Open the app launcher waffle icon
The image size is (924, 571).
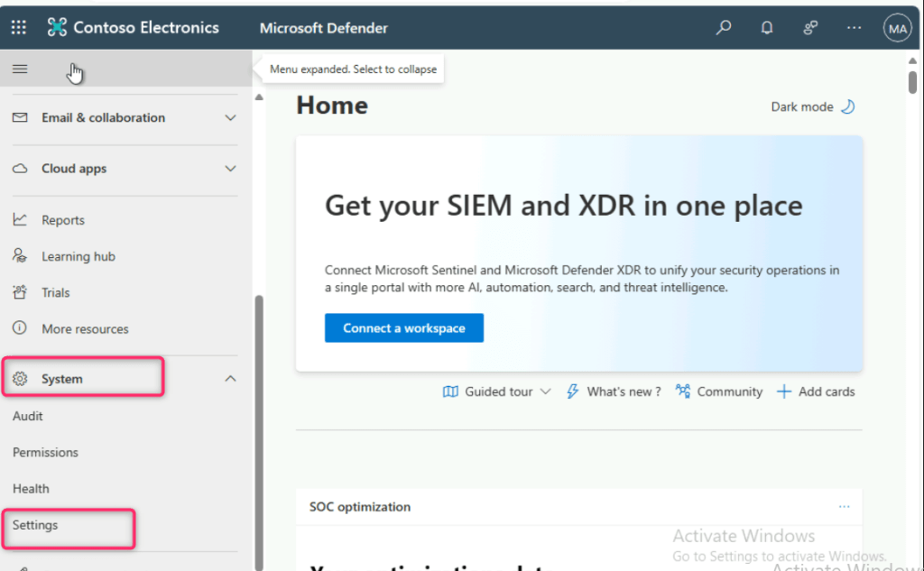click(18, 28)
